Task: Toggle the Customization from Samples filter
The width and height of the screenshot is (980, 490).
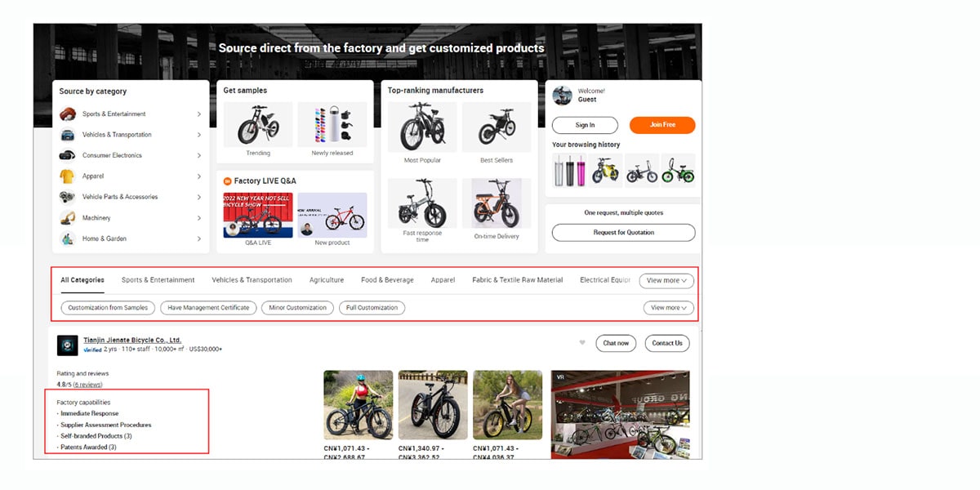Action: tap(108, 308)
